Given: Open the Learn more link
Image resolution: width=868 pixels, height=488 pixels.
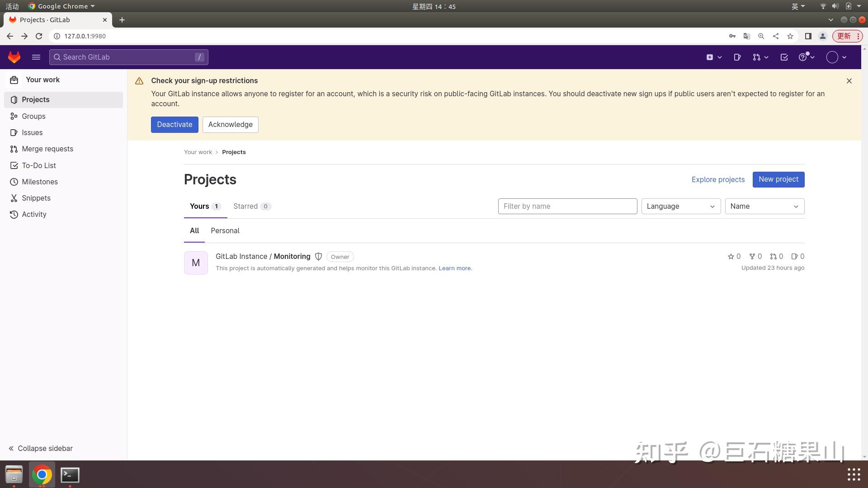Looking at the screenshot, I should (x=454, y=268).
